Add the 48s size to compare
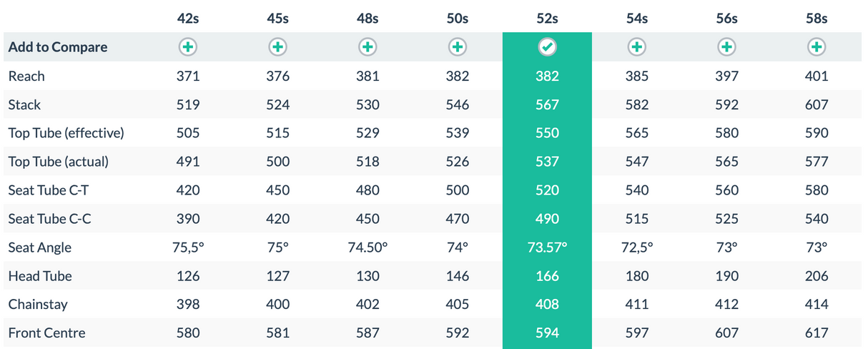Screen dimensions: 868x349 [x=368, y=47]
